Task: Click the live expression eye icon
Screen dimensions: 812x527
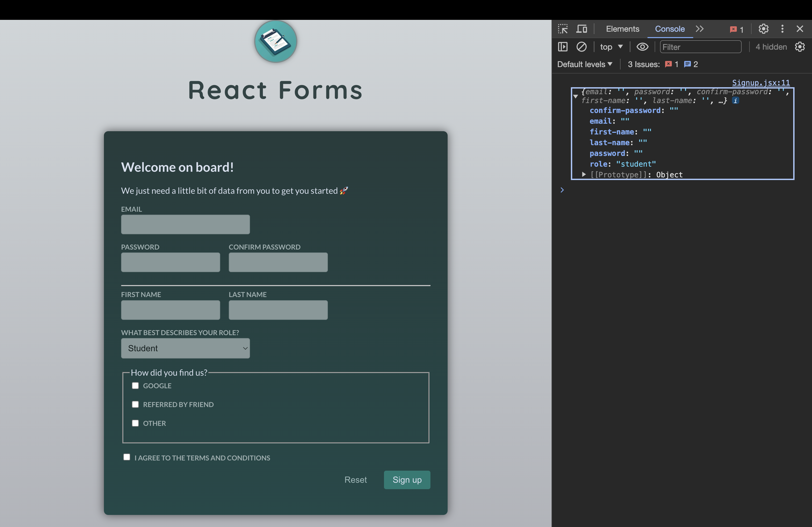Action: [x=642, y=47]
